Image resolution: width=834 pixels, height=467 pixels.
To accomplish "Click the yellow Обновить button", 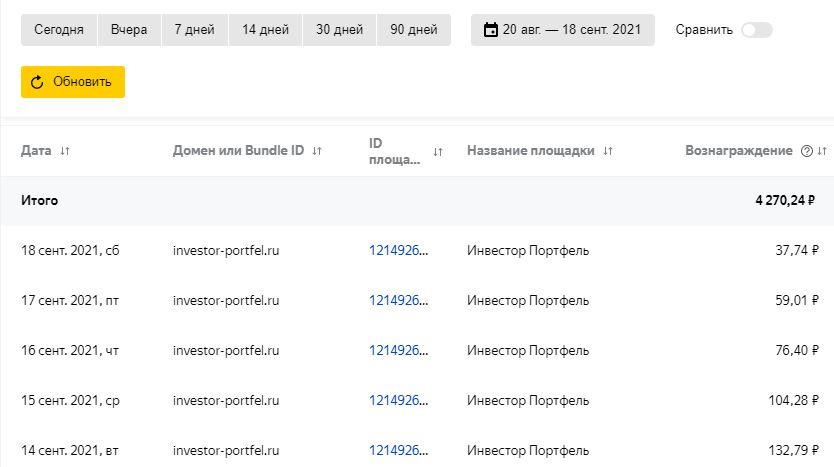I will click(x=73, y=82).
